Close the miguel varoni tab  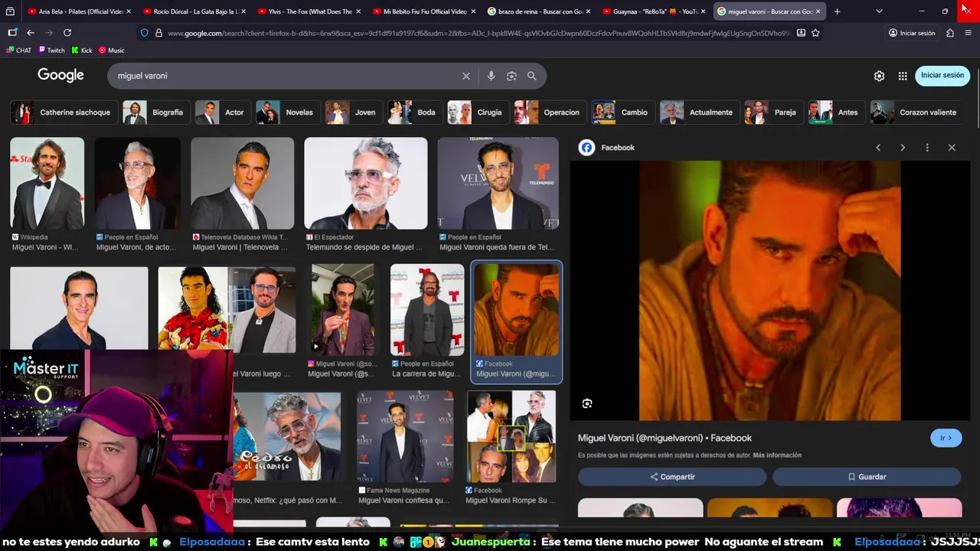click(818, 11)
